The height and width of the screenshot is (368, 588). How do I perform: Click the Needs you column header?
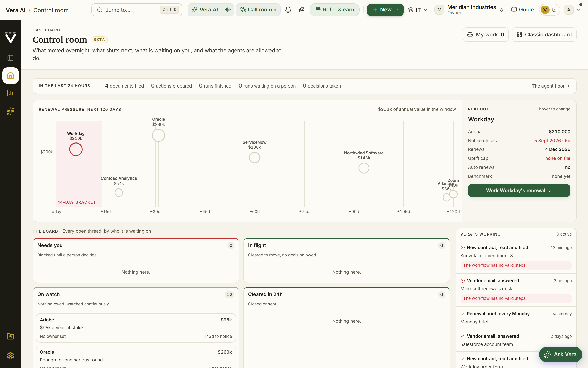(x=136, y=250)
